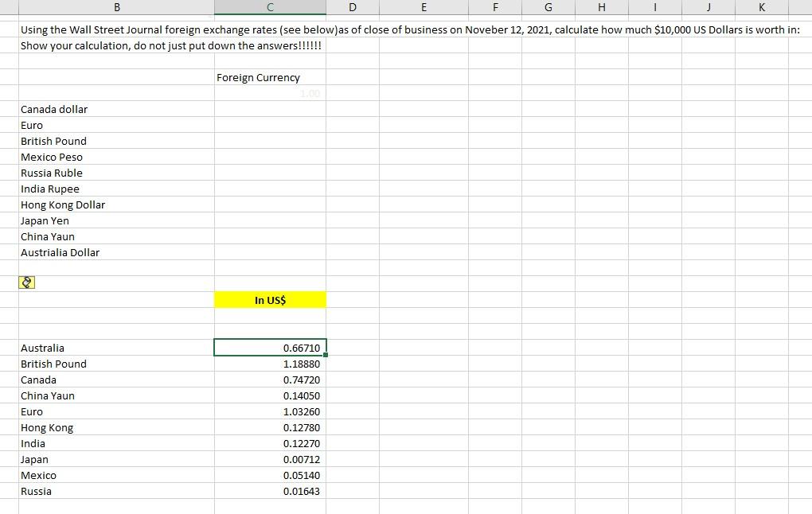The image size is (812, 514).
Task: Select the 'Japan' label cell
Action: click(x=116, y=460)
